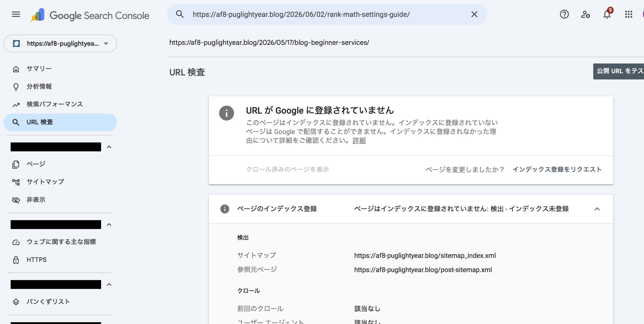
Task: Click the lightbulb icon beside 分析情報
Action: tap(16, 87)
